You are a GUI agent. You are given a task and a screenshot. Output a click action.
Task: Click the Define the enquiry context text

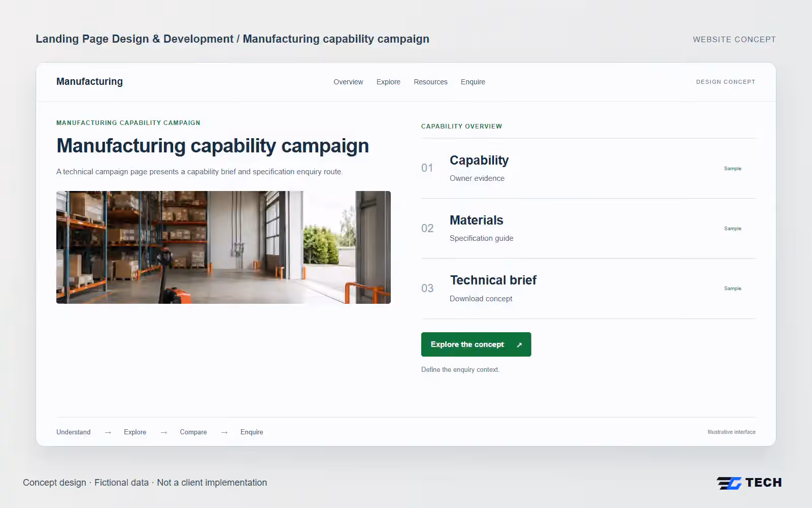point(460,370)
